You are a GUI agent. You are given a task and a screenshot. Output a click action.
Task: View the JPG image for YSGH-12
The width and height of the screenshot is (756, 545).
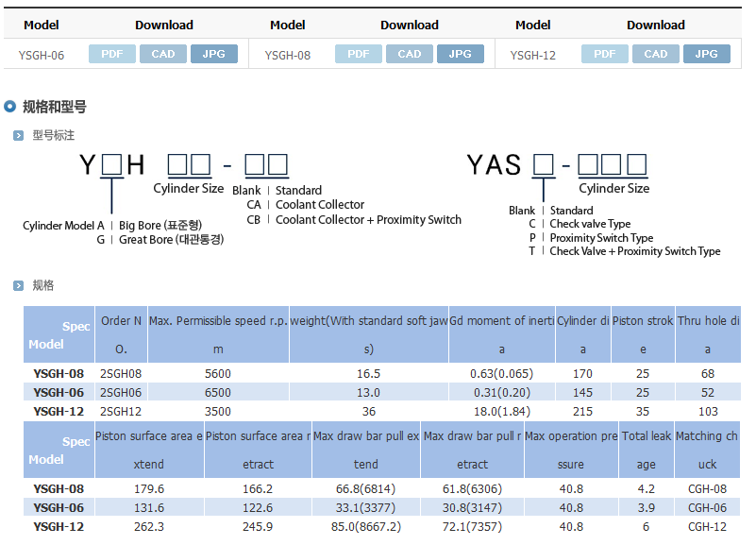coord(707,54)
